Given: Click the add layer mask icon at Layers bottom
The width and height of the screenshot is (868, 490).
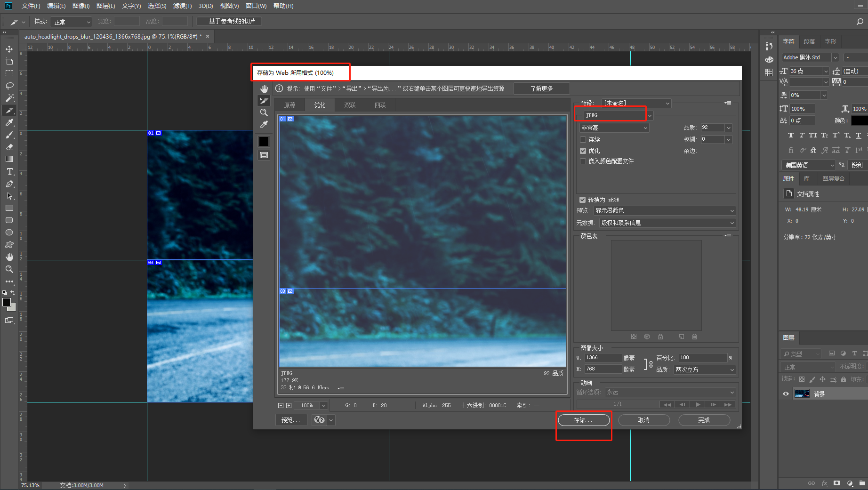Looking at the screenshot, I should (x=836, y=483).
